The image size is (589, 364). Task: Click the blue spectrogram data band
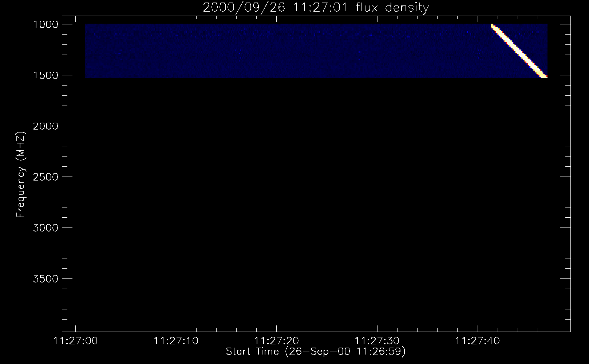316,51
